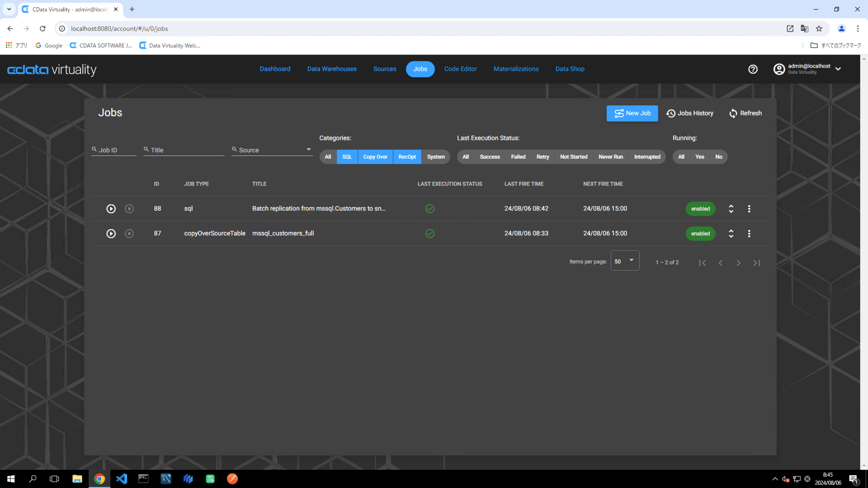Open items per page dropdown
Screen dimensions: 868x488
(x=625, y=261)
